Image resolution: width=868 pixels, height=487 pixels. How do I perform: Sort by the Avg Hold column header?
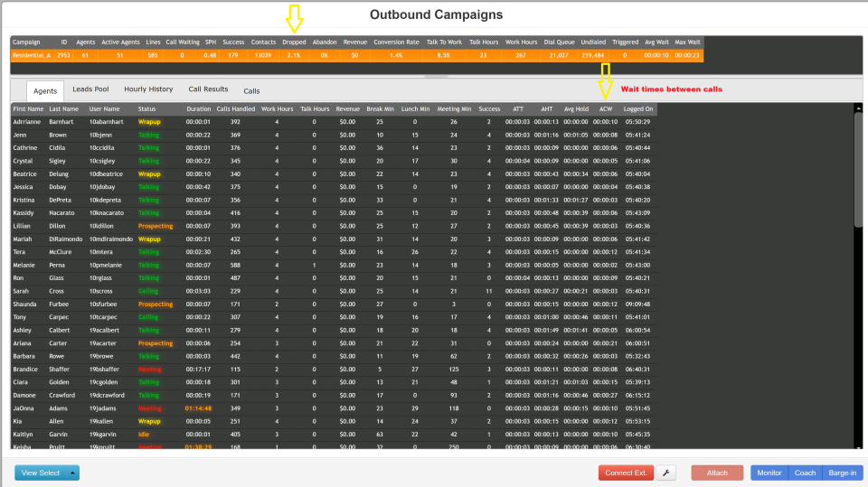pos(576,109)
